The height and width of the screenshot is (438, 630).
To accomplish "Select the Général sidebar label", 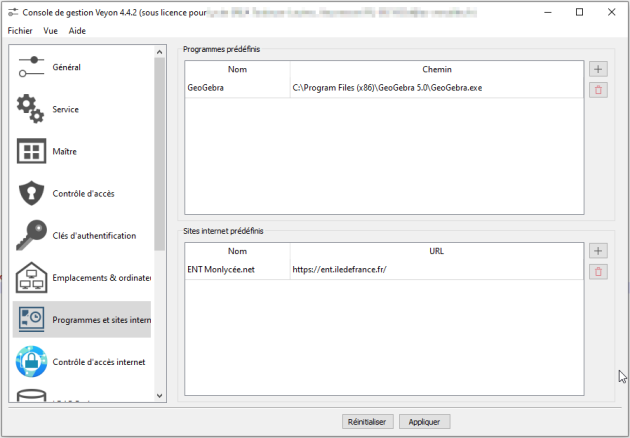I will (66, 67).
